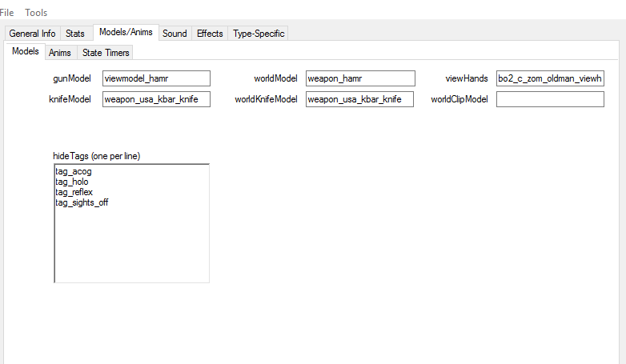Click the viewHands input field
The width and height of the screenshot is (626, 364).
pyautogui.click(x=550, y=78)
